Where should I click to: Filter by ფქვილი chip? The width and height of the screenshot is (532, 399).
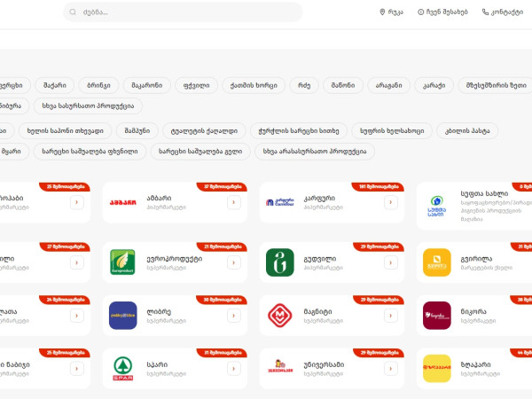(197, 85)
